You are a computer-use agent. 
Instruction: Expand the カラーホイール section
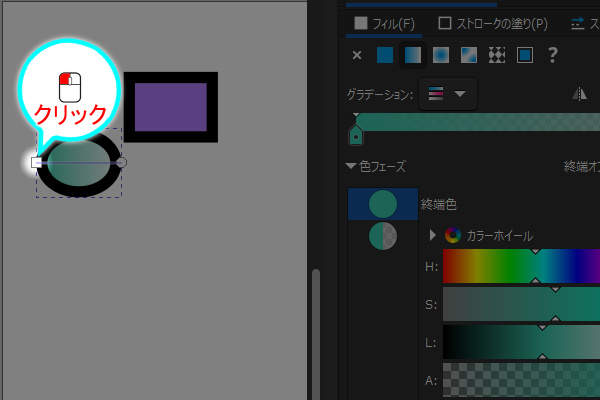[x=432, y=235]
